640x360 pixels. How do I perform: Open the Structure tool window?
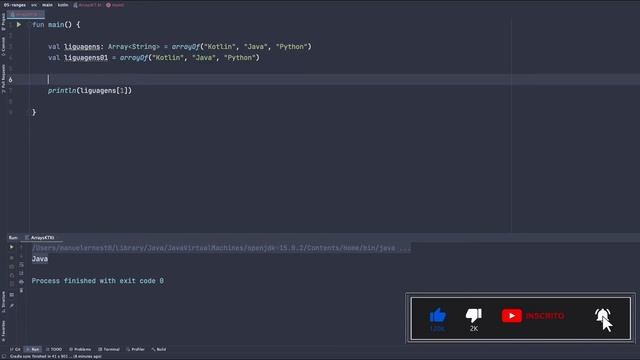point(4,302)
